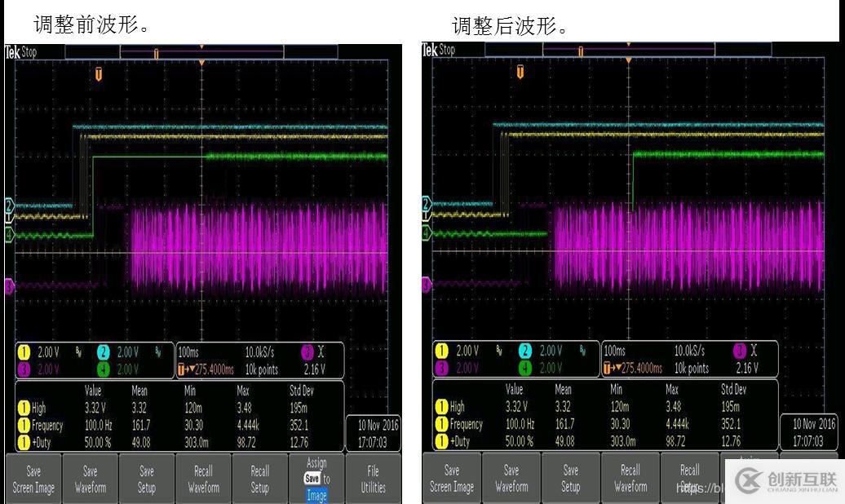Click the Mean column header on 调整后 scope
This screenshot has height=504, width=845.
coord(563,389)
